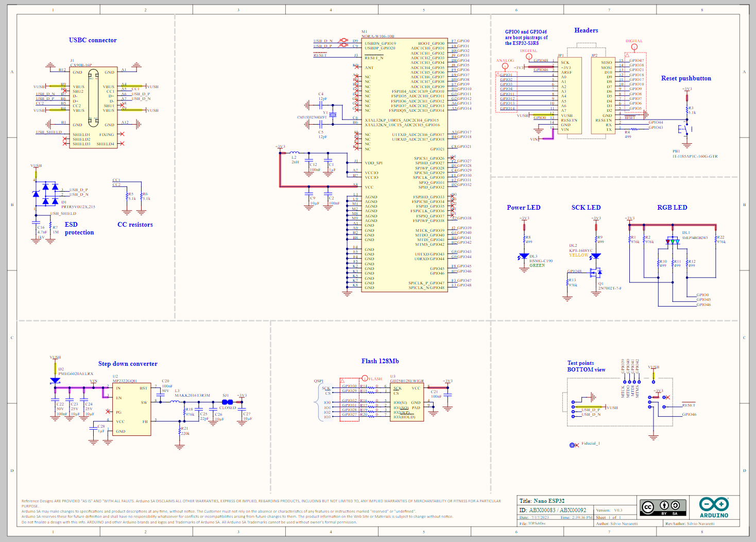Click the Creative Commons BY-SA license badge
This screenshot has height=542, width=756.
663,507
